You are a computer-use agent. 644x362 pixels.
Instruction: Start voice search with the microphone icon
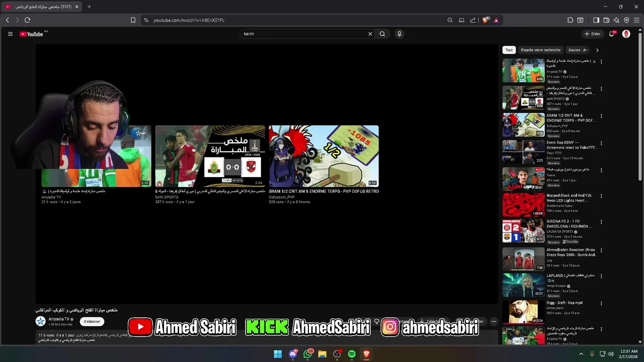click(399, 34)
